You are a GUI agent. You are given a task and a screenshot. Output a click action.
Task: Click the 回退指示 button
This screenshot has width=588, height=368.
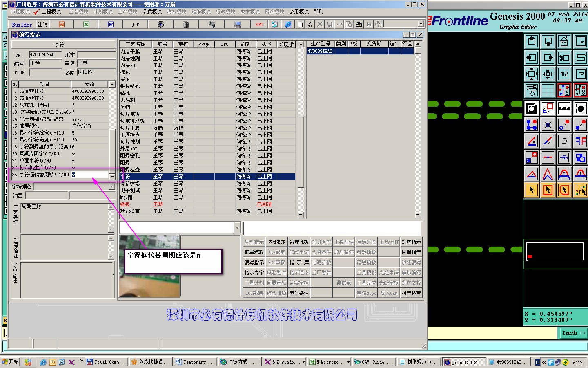tap(411, 252)
